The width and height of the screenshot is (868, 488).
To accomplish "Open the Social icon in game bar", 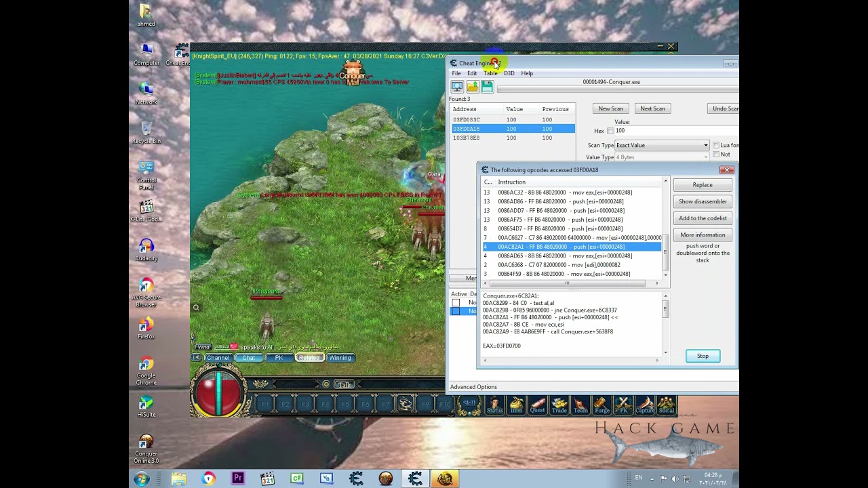I will pos(666,405).
